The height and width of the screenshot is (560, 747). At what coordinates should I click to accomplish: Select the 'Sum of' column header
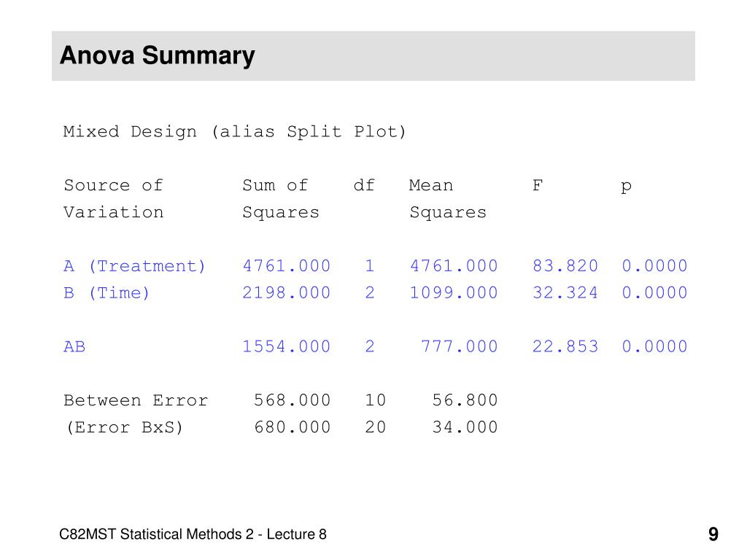pyautogui.click(x=275, y=185)
